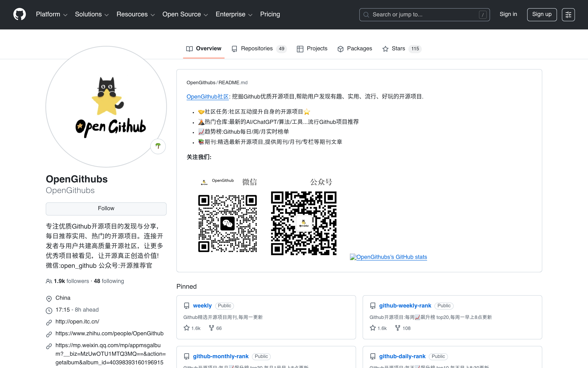Viewport: 588px width, 368px height.
Task: Click the star icon on weekly card
Action: click(187, 328)
